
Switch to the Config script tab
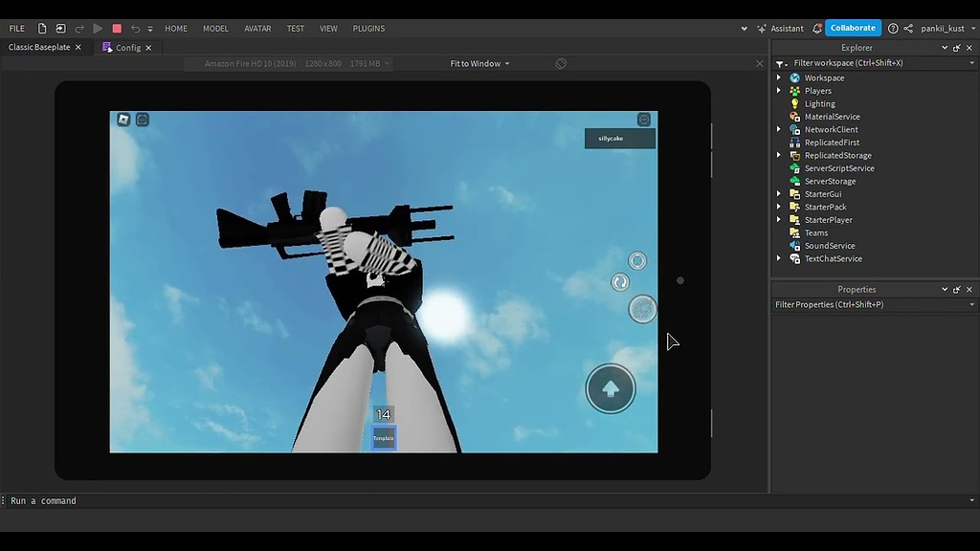click(129, 46)
